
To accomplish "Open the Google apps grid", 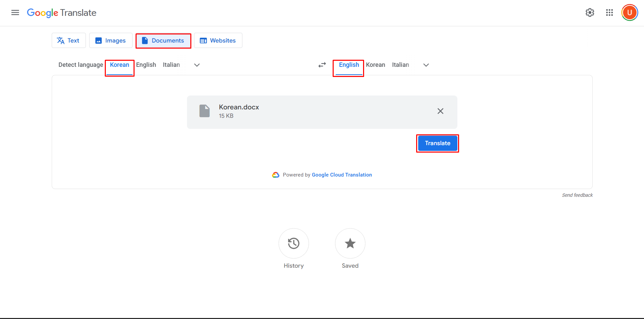I will (x=609, y=12).
